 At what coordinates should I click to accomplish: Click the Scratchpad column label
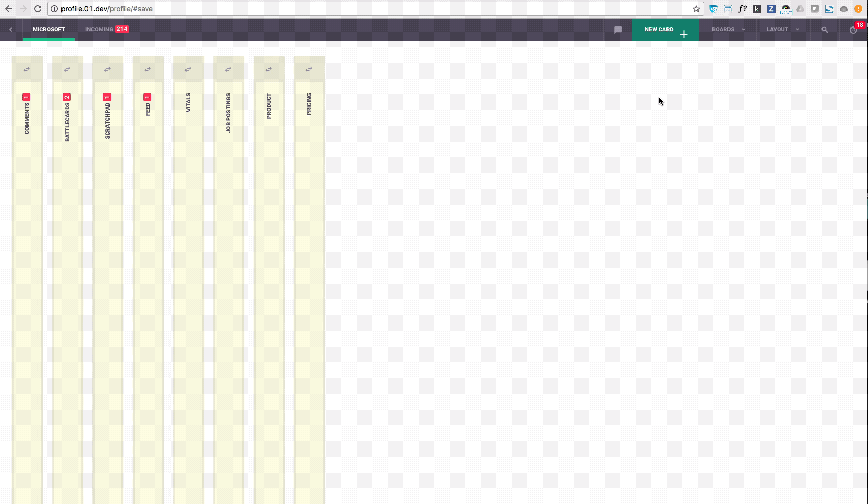point(107,120)
